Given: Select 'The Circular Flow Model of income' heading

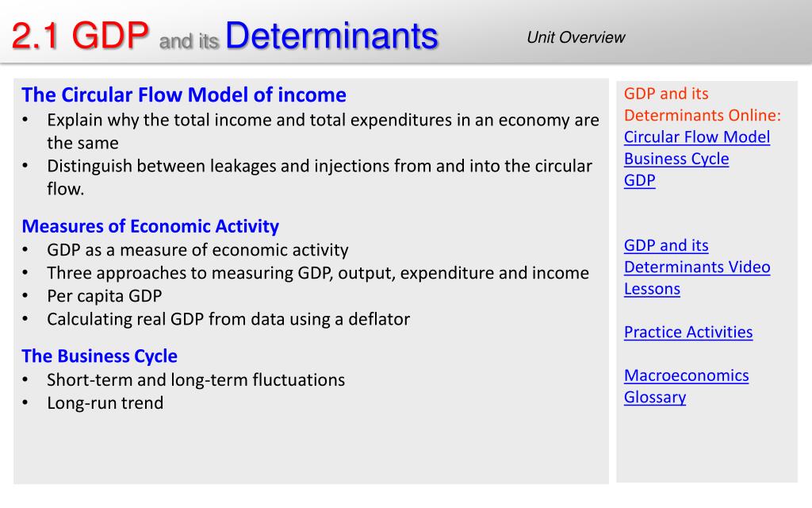Looking at the screenshot, I should tap(184, 95).
